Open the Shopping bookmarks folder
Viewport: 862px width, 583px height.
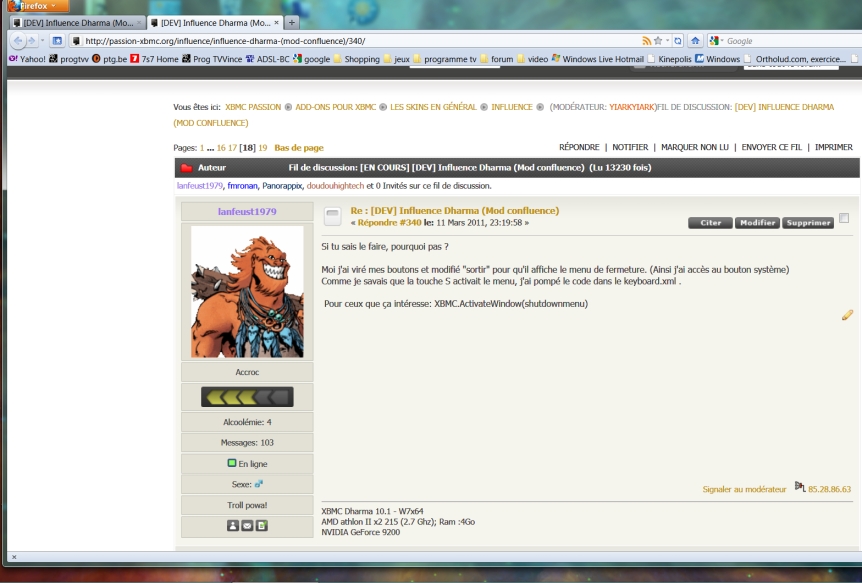[x=356, y=59]
